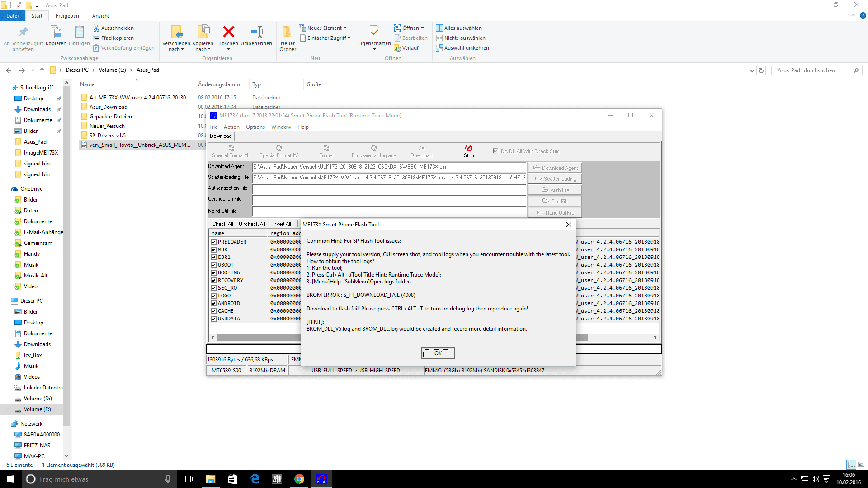Open Google Chrome from taskbar
The image size is (868, 488).
[299, 479]
